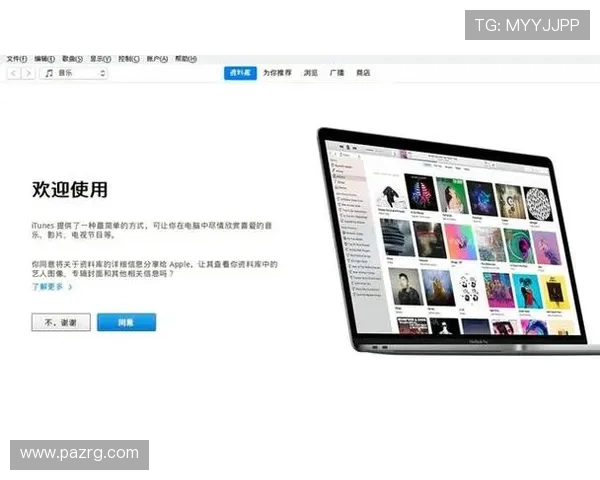Click the MacBook iTunes preview image

pyautogui.click(x=458, y=240)
